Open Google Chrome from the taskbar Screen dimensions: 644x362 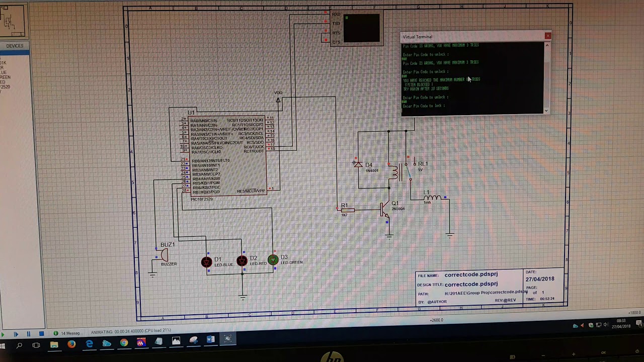pyautogui.click(x=124, y=342)
